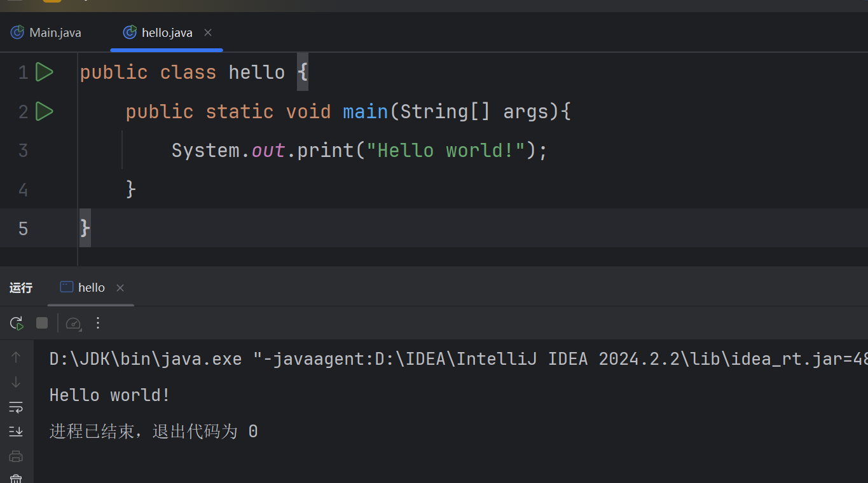
Task: Click System in the print statement
Action: [206, 151]
